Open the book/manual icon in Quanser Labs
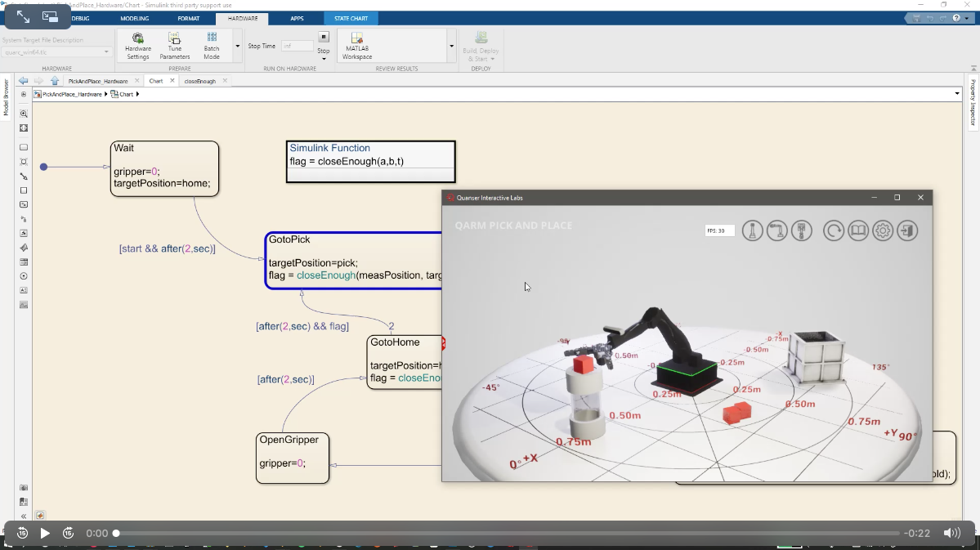The height and width of the screenshot is (550, 980). pos(857,231)
